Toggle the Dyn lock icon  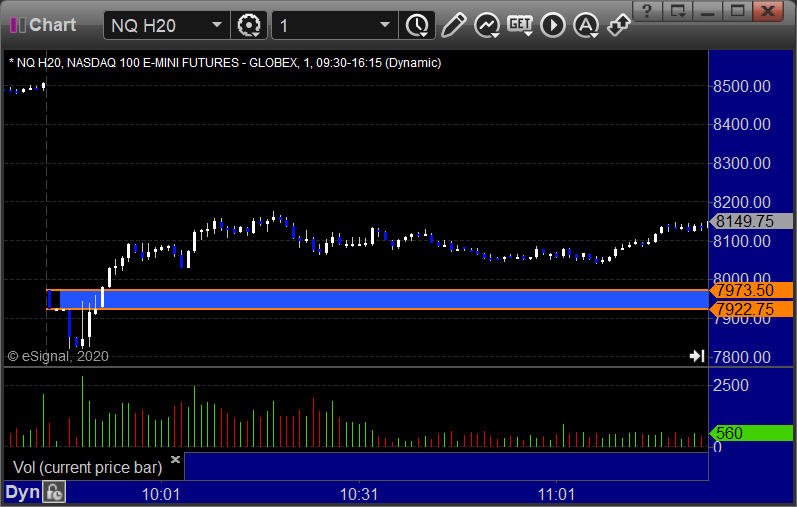pos(54,493)
